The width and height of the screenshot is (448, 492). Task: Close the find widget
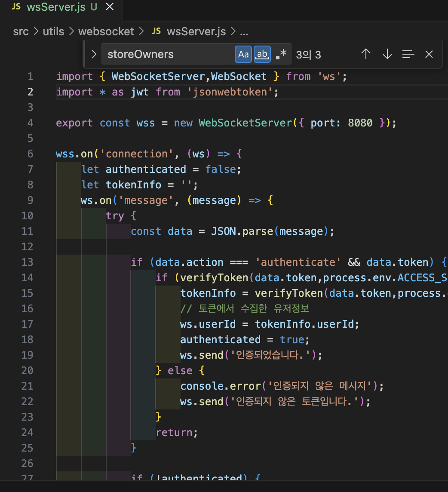tap(429, 54)
